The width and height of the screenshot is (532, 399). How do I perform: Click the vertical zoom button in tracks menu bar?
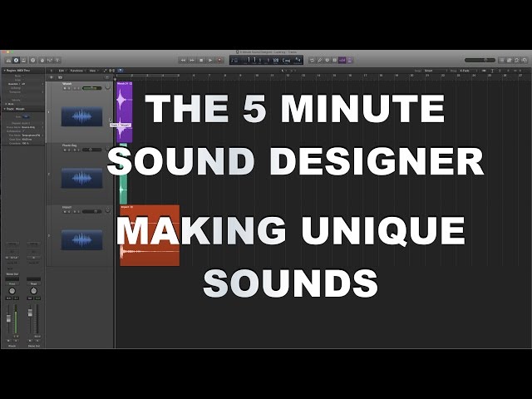coord(492,71)
